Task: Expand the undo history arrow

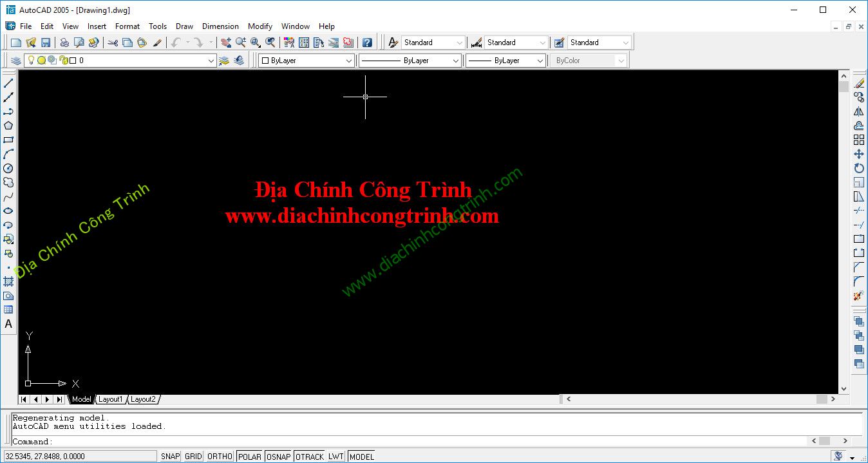Action: click(187, 43)
